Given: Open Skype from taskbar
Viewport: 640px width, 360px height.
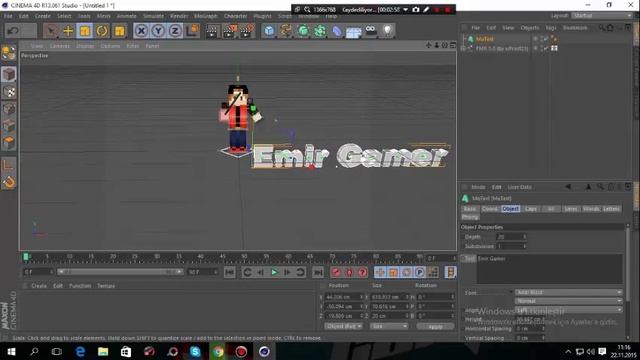Looking at the screenshot, I should [x=195, y=351].
